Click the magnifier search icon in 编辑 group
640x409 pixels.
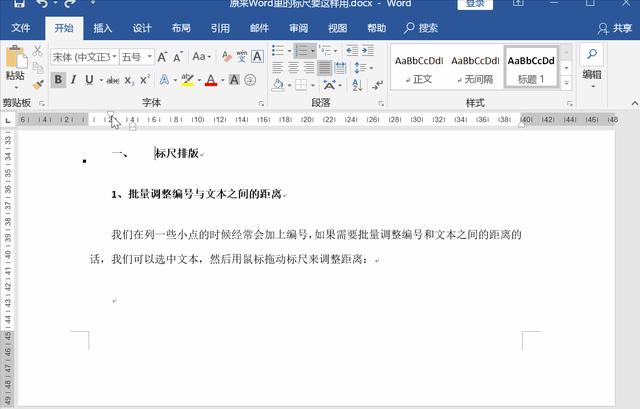pyautogui.click(x=592, y=54)
